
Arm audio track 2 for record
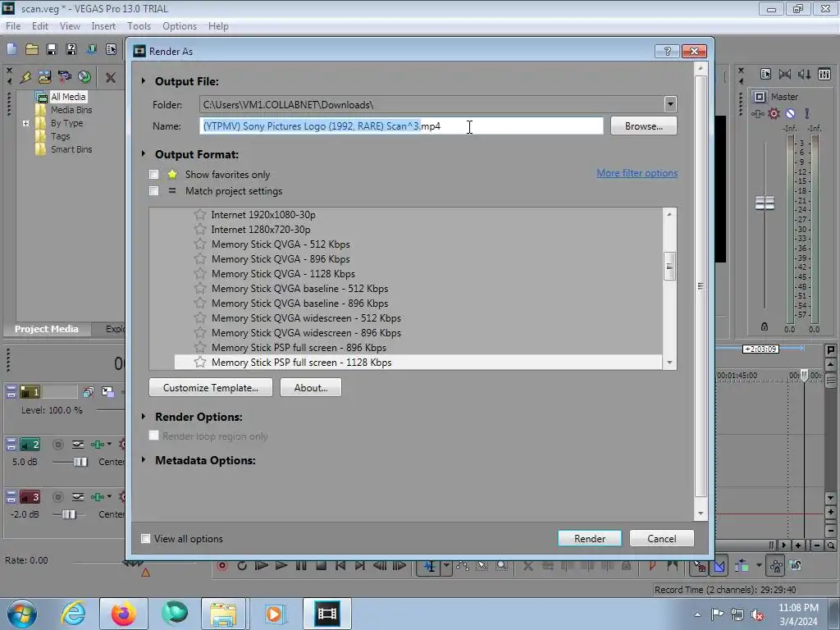point(58,444)
